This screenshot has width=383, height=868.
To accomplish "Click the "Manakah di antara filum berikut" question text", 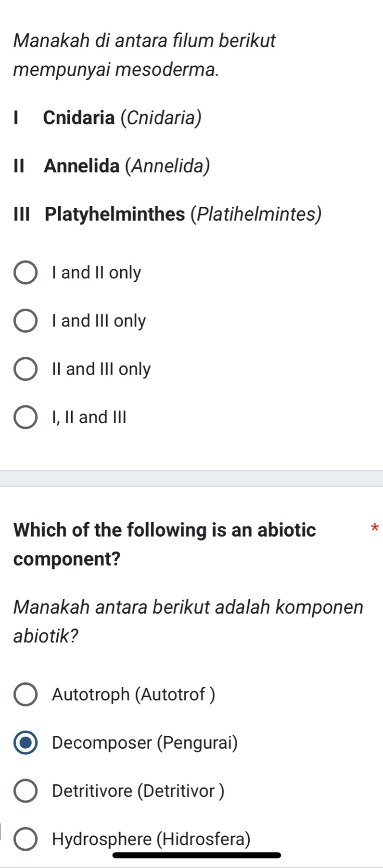I will click(x=144, y=40).
